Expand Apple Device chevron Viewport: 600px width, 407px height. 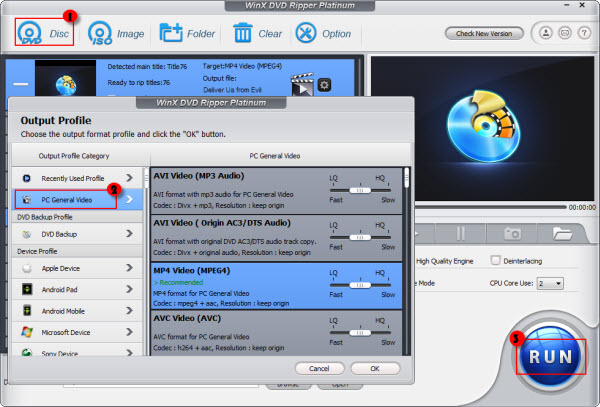[x=130, y=268]
